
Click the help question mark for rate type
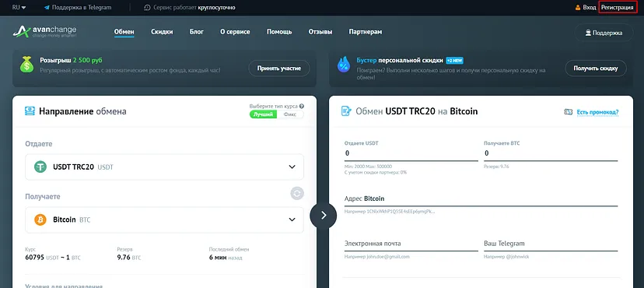(302, 106)
